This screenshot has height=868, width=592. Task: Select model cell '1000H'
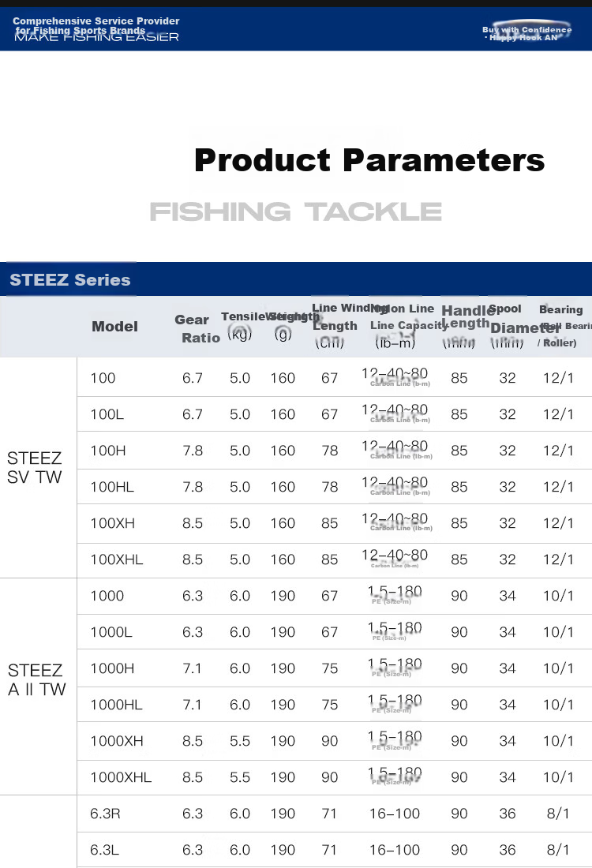coord(112,668)
